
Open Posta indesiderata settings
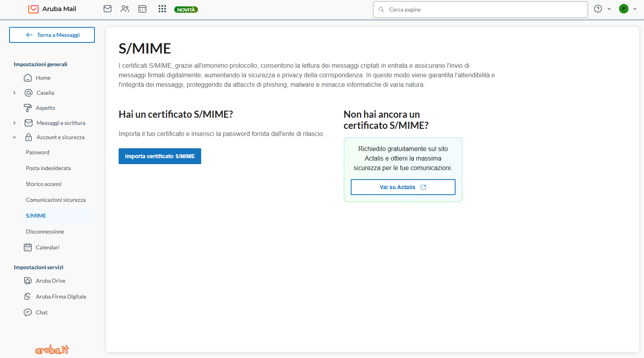pyautogui.click(x=48, y=168)
